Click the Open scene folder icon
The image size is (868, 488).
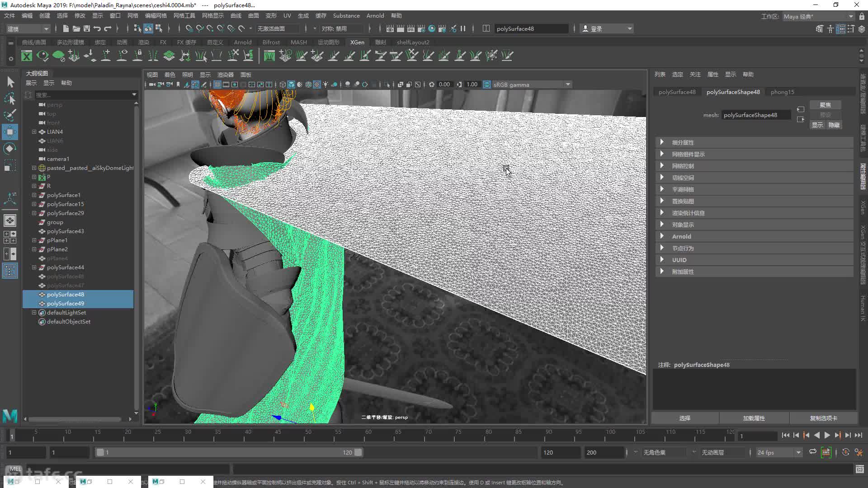pyautogui.click(x=76, y=28)
